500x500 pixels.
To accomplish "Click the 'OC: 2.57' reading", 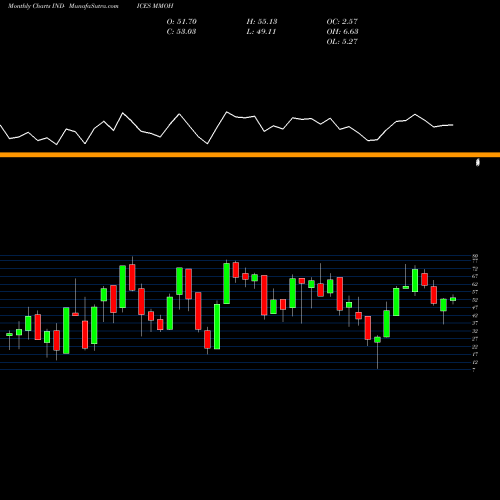I will [x=342, y=22].
